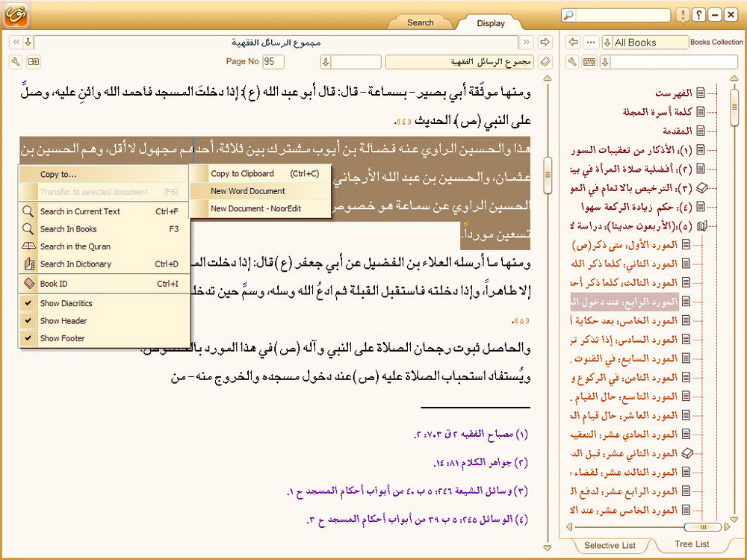Switch to the Tree List tab
Screen dimensions: 747x560
692,544
